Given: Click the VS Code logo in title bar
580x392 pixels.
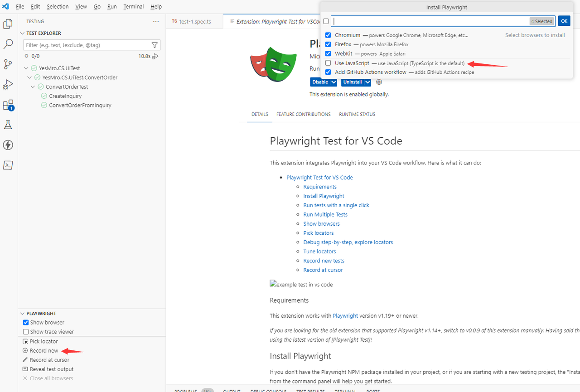Looking at the screenshot, I should pyautogui.click(x=6, y=6).
